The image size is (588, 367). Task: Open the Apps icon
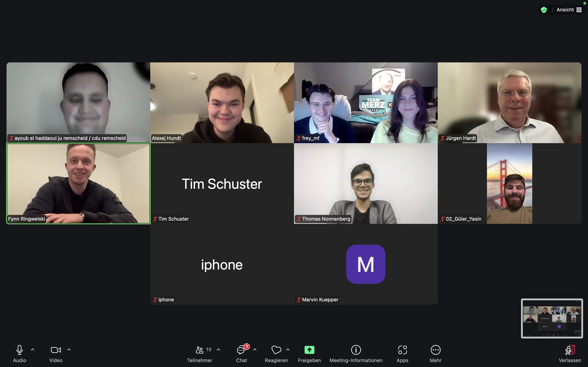402,350
